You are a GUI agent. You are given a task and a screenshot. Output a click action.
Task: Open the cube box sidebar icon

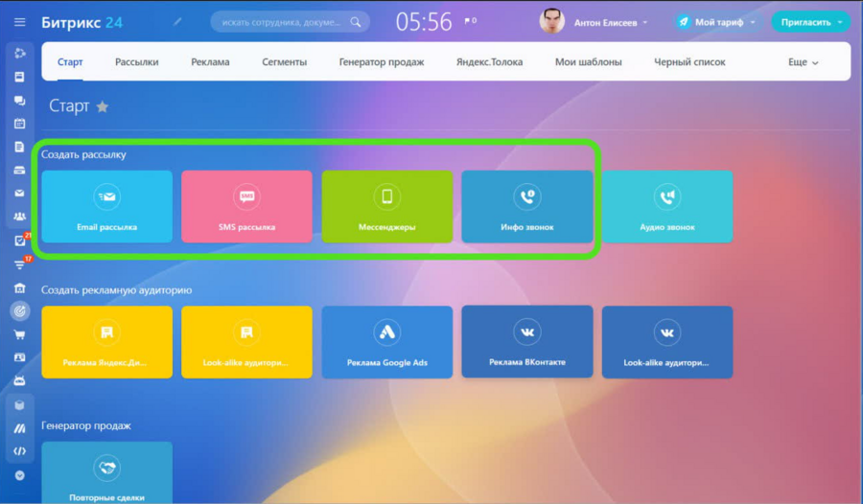20,405
